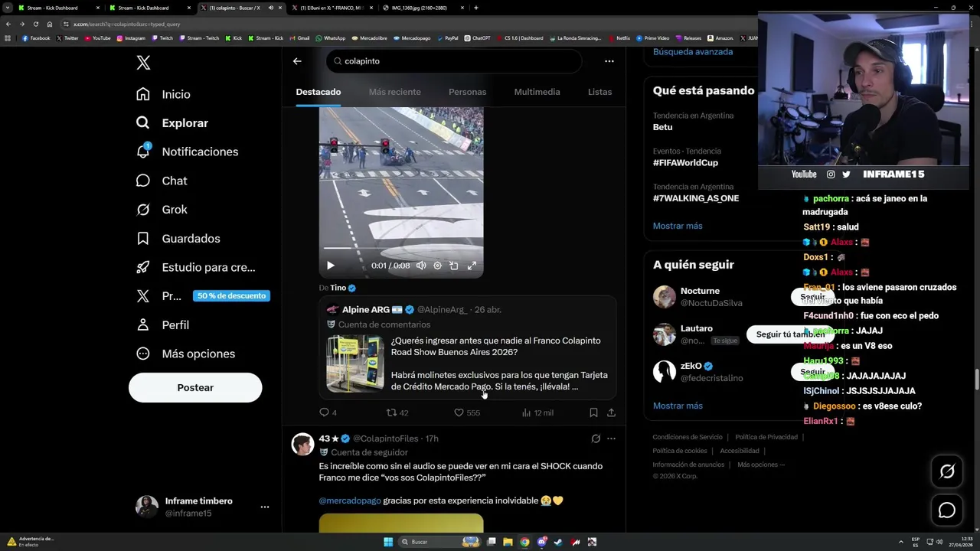Open the ChatGPT bookmark
The width and height of the screenshot is (980, 551).
coord(477,37)
